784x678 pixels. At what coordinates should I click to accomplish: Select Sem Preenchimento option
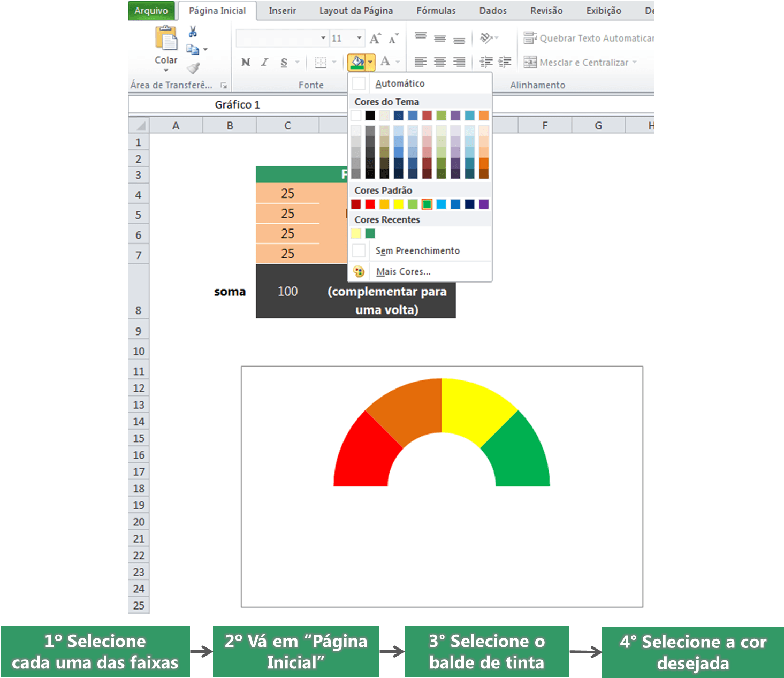coord(420,250)
